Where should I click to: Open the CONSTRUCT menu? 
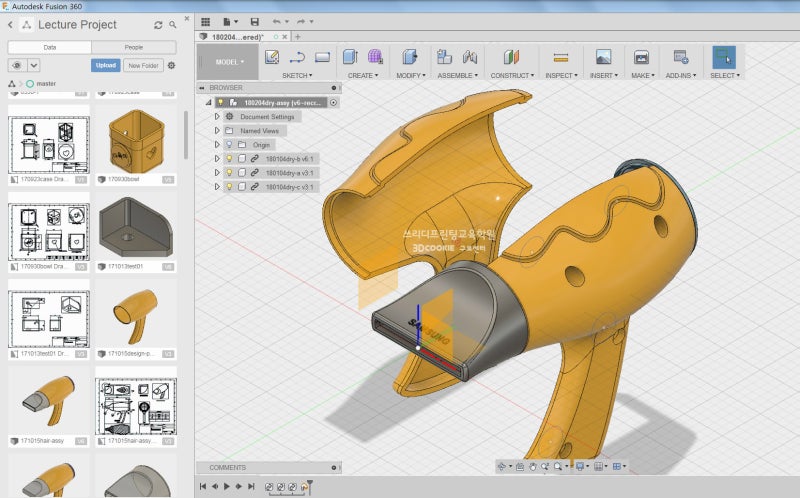pyautogui.click(x=512, y=76)
